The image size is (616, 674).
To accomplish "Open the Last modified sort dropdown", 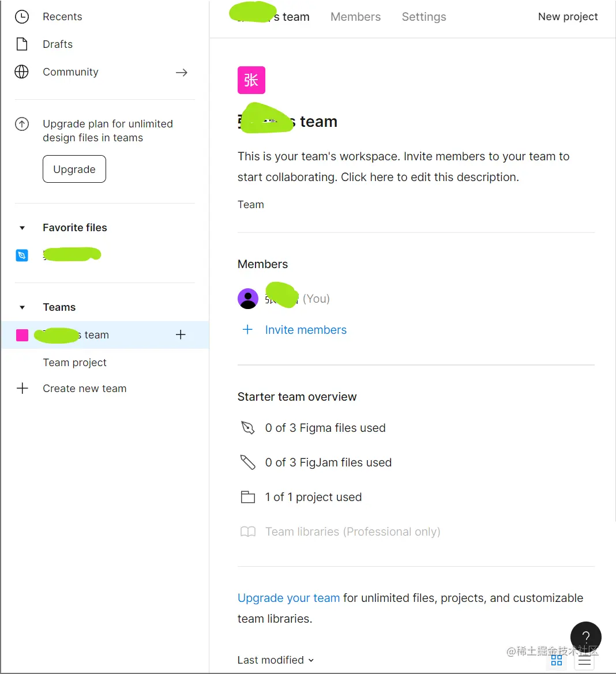I will coord(275,660).
